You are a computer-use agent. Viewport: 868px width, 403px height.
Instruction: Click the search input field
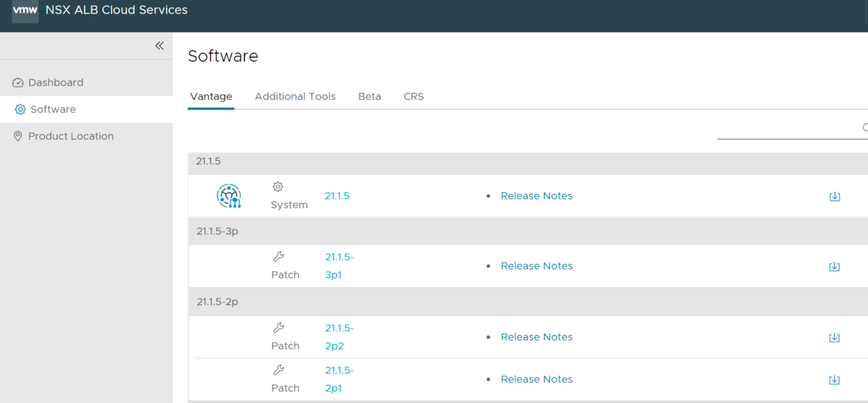(792, 127)
